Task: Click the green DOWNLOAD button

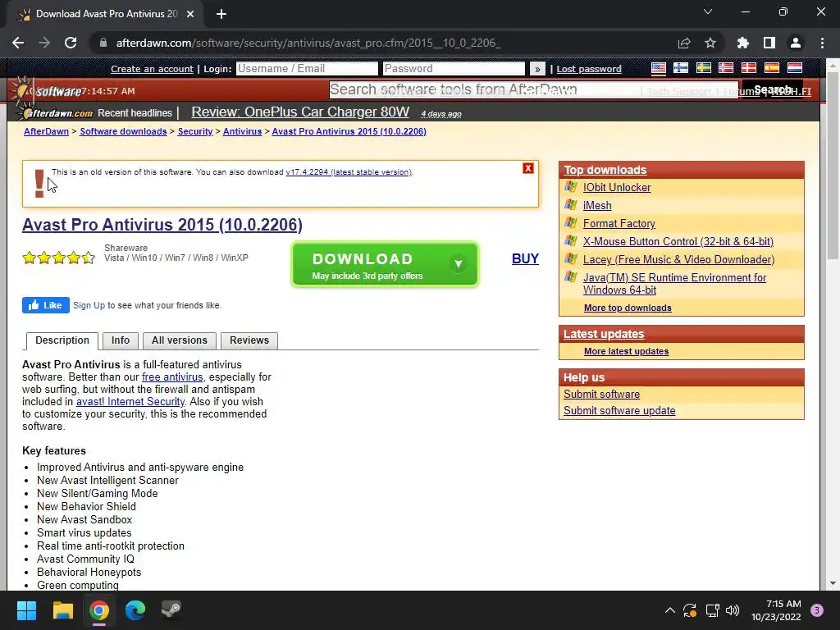Action: tap(385, 265)
